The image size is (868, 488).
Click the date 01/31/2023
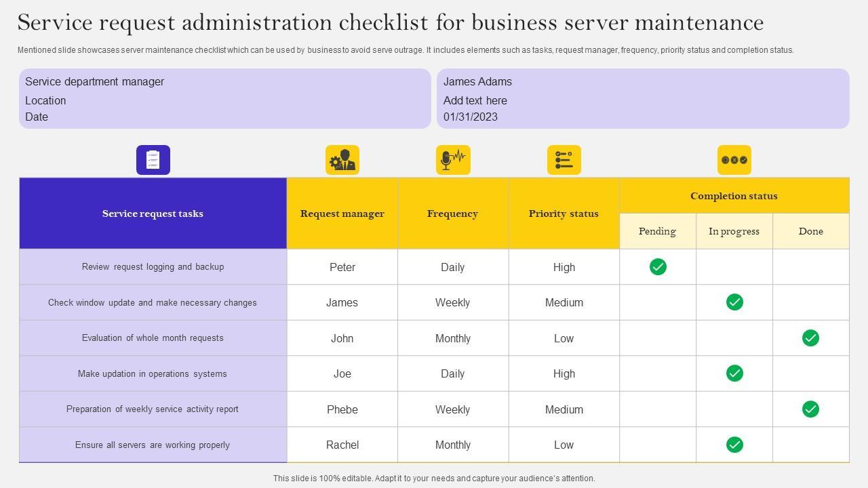pyautogui.click(x=471, y=117)
